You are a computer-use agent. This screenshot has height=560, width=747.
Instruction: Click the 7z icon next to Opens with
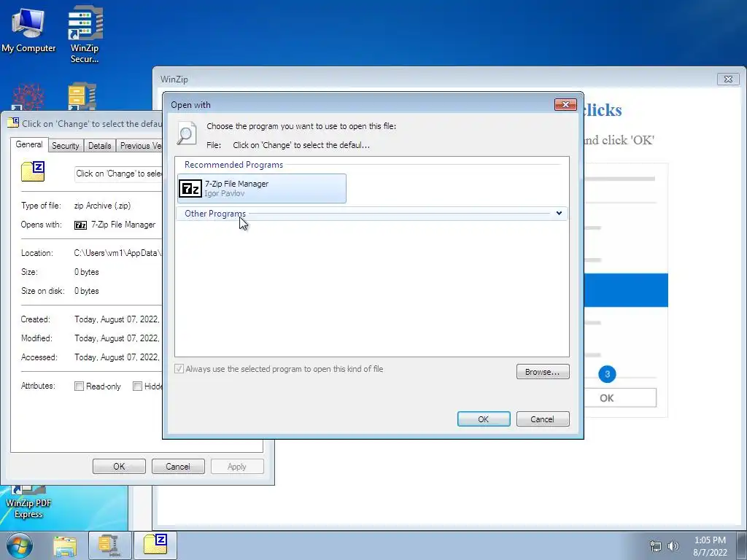pos(80,225)
